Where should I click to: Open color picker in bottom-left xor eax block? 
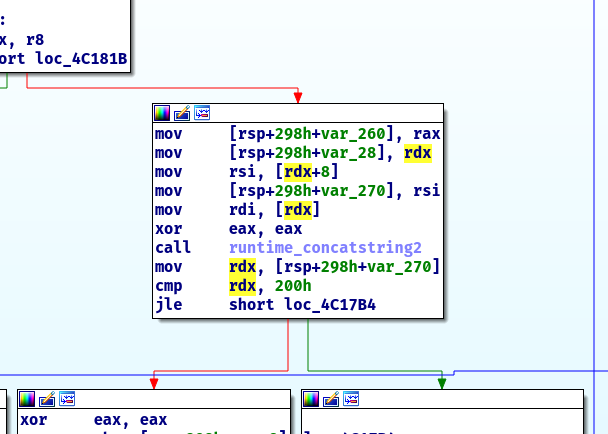coord(27,399)
